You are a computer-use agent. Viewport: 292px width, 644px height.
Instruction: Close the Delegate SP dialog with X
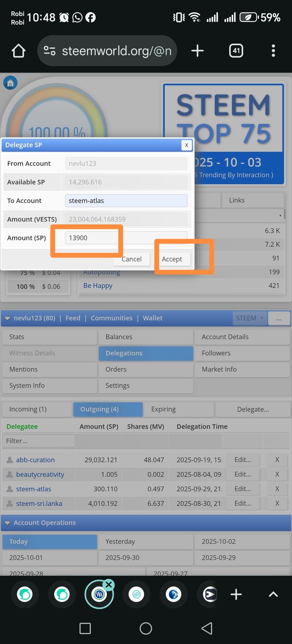[x=186, y=145]
